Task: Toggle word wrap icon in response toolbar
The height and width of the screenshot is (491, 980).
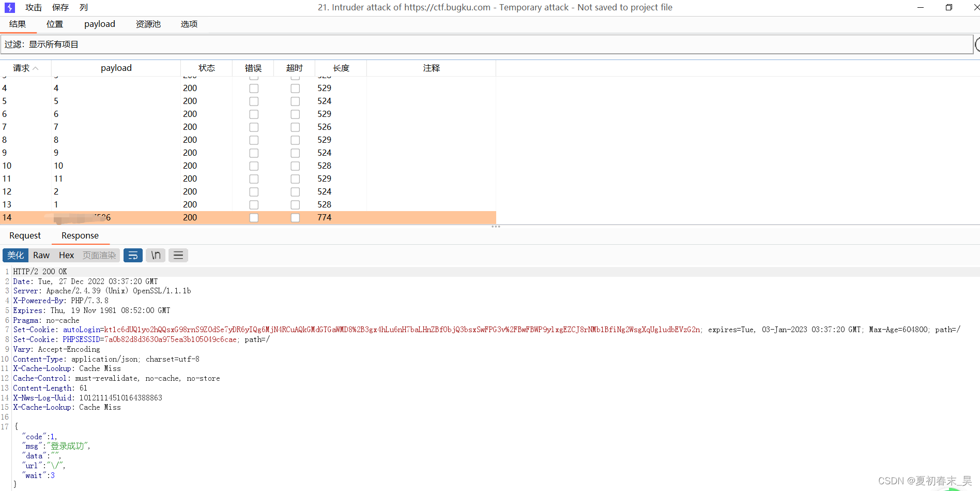Action: click(x=133, y=255)
